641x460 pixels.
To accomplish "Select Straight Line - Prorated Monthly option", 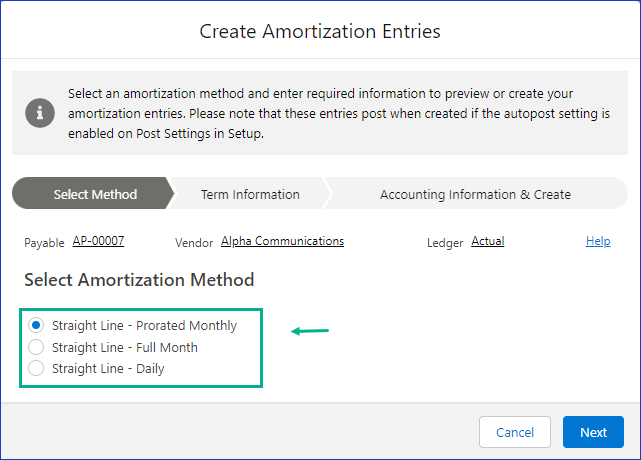I will (x=36, y=325).
